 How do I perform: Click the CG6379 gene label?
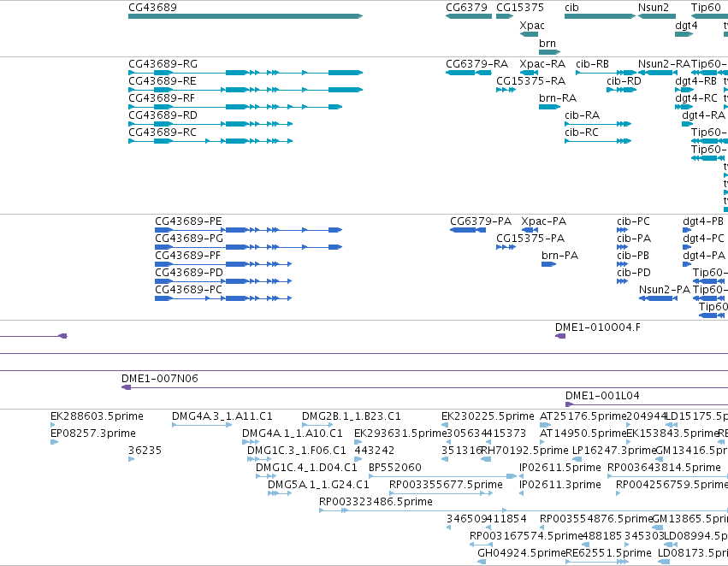click(466, 8)
